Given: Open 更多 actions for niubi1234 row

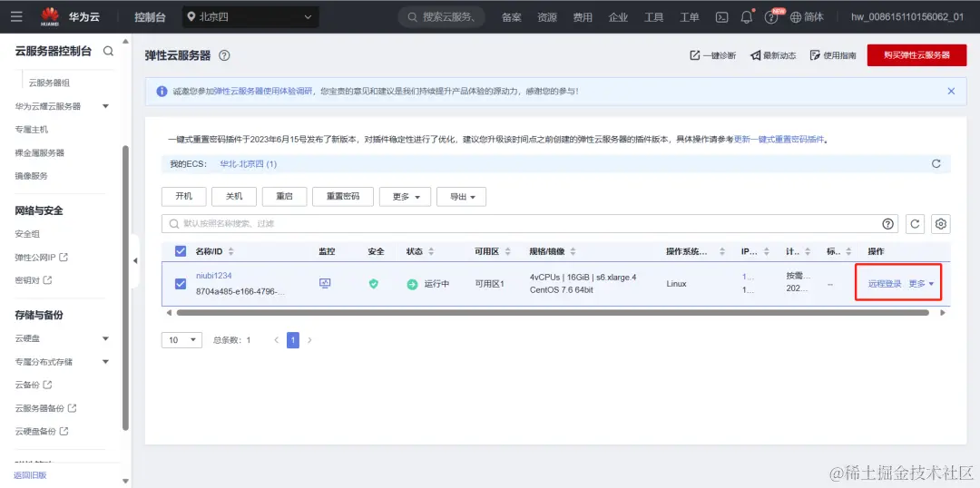Looking at the screenshot, I should tap(921, 284).
